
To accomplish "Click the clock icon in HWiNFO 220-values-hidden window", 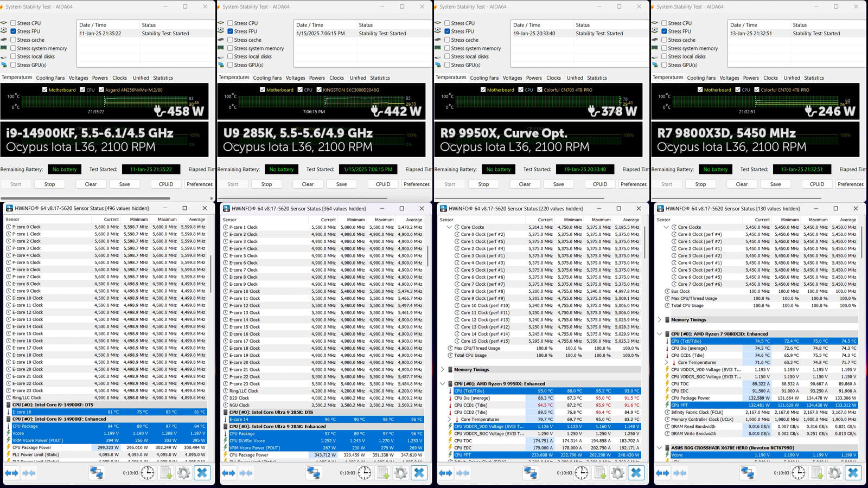I will pos(582,473).
